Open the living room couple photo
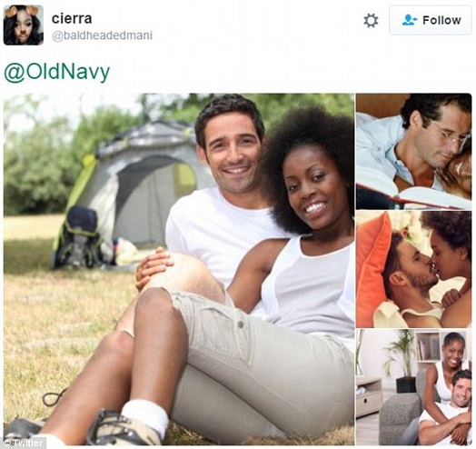476x449 pixels. coord(413,387)
